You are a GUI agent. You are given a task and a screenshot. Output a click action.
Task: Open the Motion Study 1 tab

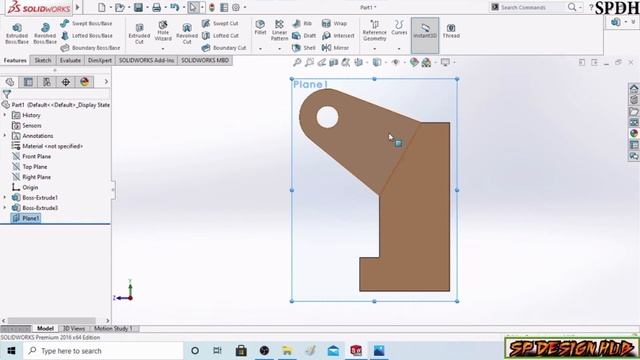[x=113, y=329]
